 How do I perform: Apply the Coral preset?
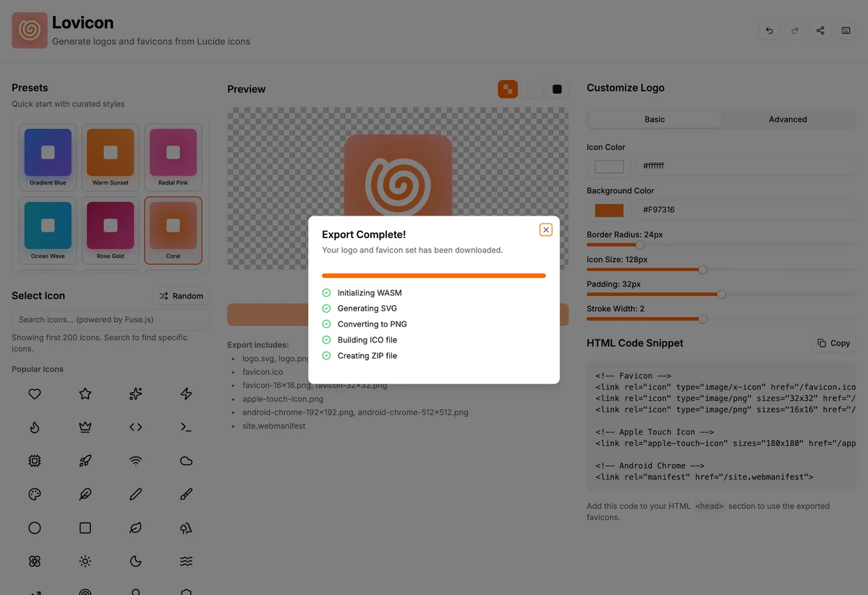point(173,230)
